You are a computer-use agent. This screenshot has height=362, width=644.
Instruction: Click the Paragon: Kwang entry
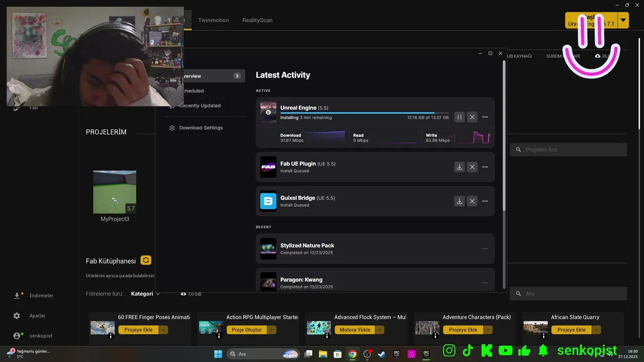tap(375, 280)
